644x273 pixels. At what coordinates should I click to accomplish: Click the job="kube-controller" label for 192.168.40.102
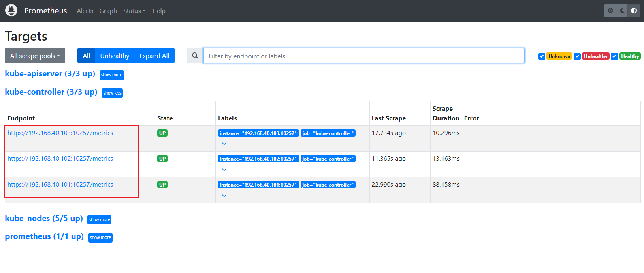328,159
